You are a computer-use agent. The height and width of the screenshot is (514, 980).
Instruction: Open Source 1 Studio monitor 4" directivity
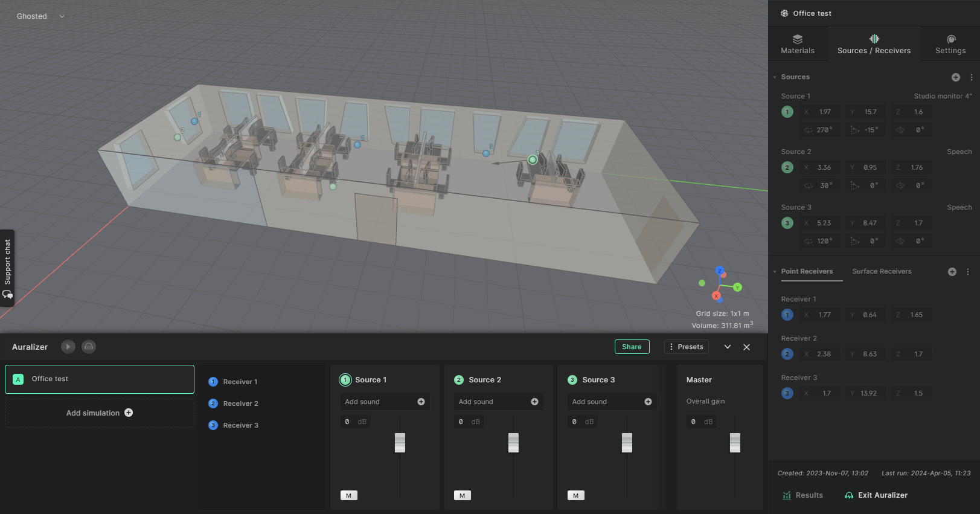pos(943,96)
